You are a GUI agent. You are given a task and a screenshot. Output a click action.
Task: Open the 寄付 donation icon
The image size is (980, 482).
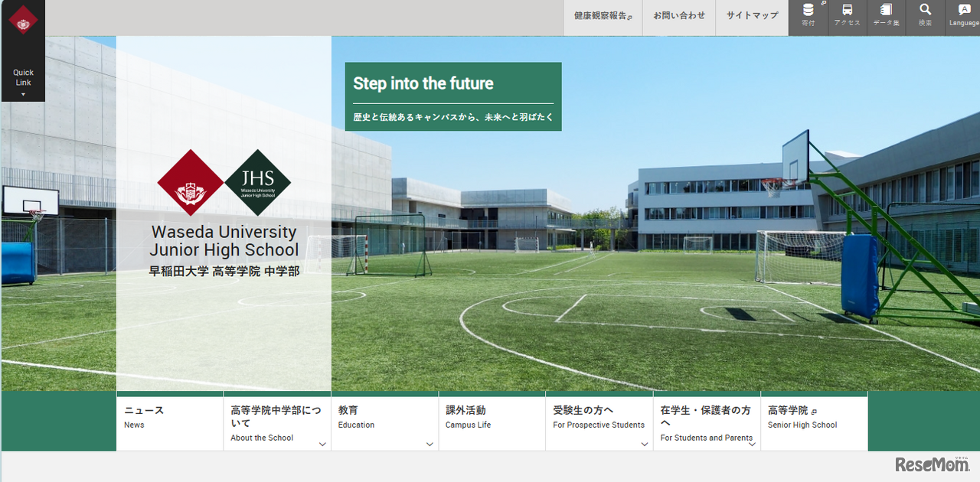click(808, 16)
